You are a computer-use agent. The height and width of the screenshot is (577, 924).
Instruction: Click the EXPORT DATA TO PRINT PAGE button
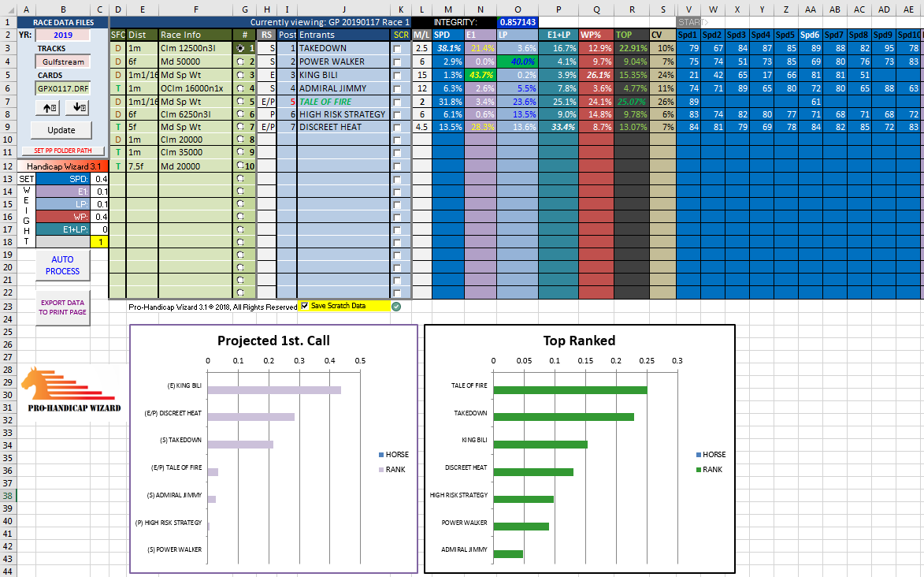click(x=62, y=307)
